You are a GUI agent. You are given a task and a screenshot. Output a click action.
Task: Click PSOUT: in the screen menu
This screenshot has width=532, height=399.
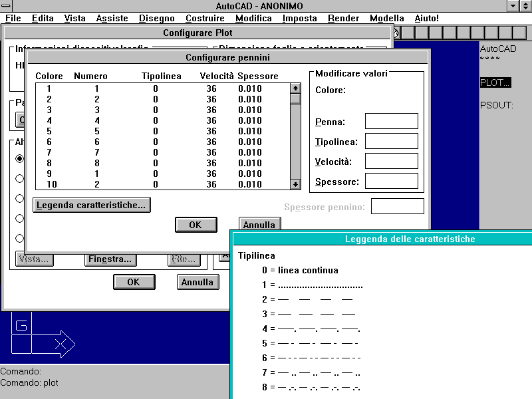tap(497, 105)
